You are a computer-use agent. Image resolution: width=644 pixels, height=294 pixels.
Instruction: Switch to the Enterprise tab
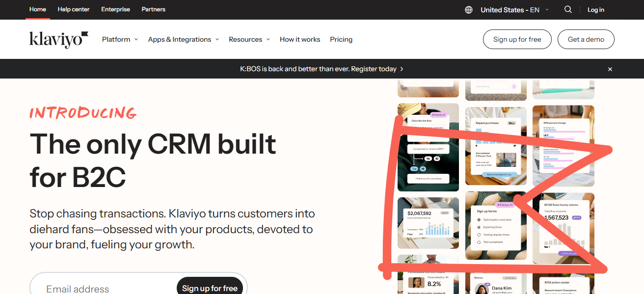click(x=116, y=9)
